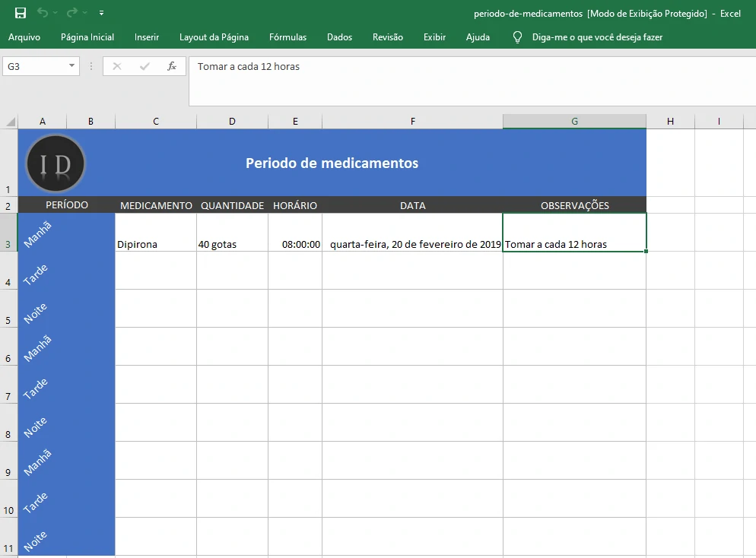756x558 pixels.
Task: Expand the Customize Quick Access Toolbar arrow
Action: click(102, 13)
